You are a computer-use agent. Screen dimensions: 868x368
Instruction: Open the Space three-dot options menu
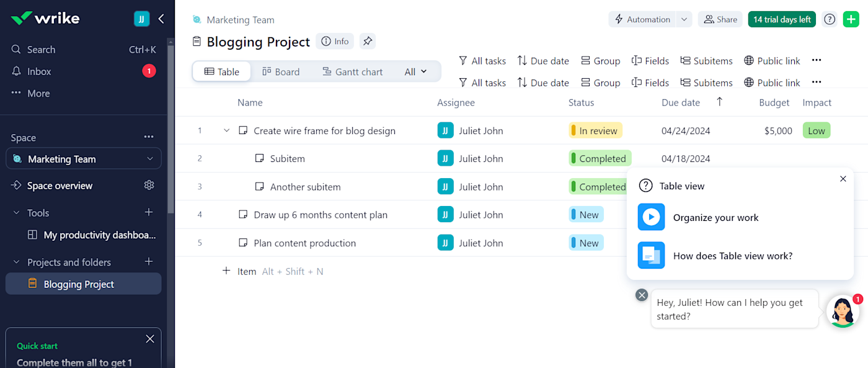click(149, 137)
